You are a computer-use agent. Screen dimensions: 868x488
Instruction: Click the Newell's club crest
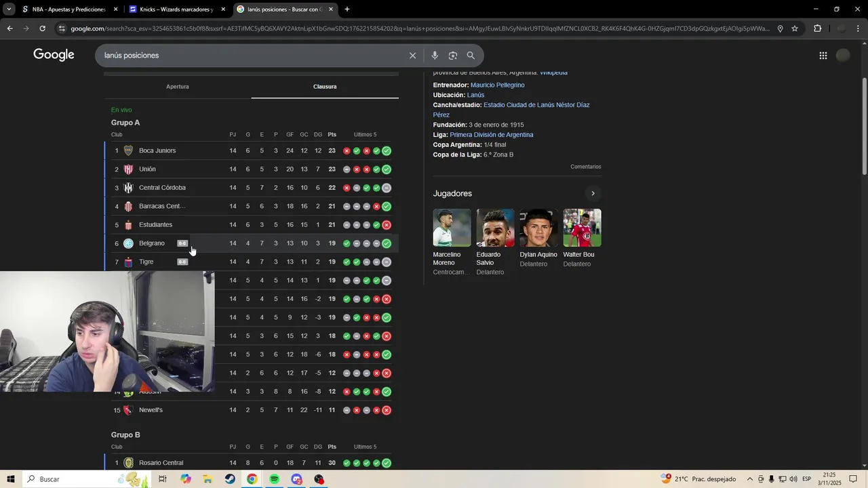tap(128, 410)
